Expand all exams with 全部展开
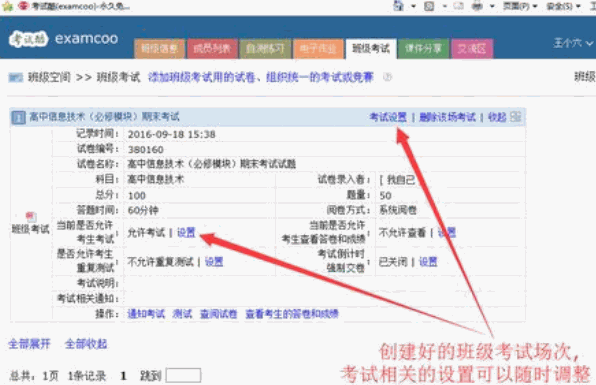 pos(29,344)
